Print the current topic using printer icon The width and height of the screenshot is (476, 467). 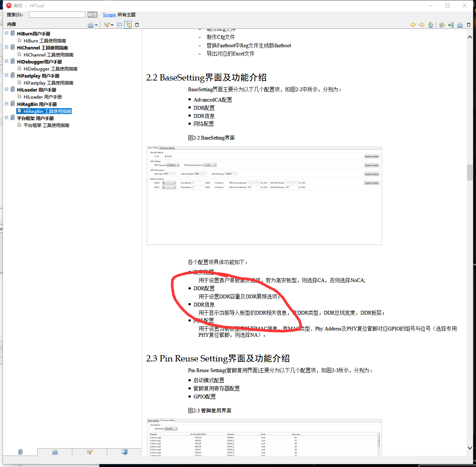click(x=459, y=25)
